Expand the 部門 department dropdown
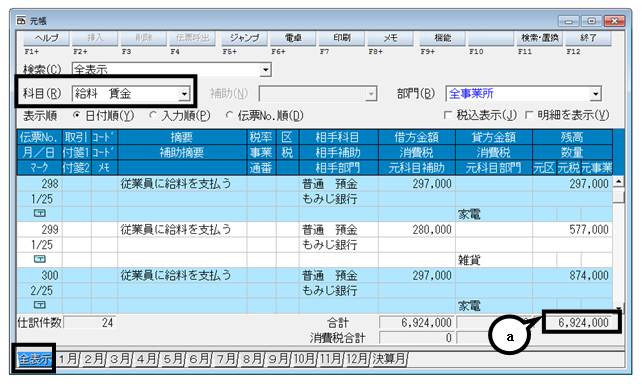 coord(596,94)
